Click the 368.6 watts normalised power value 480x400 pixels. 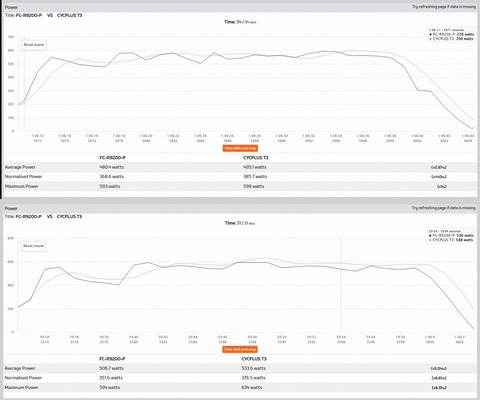click(x=112, y=177)
